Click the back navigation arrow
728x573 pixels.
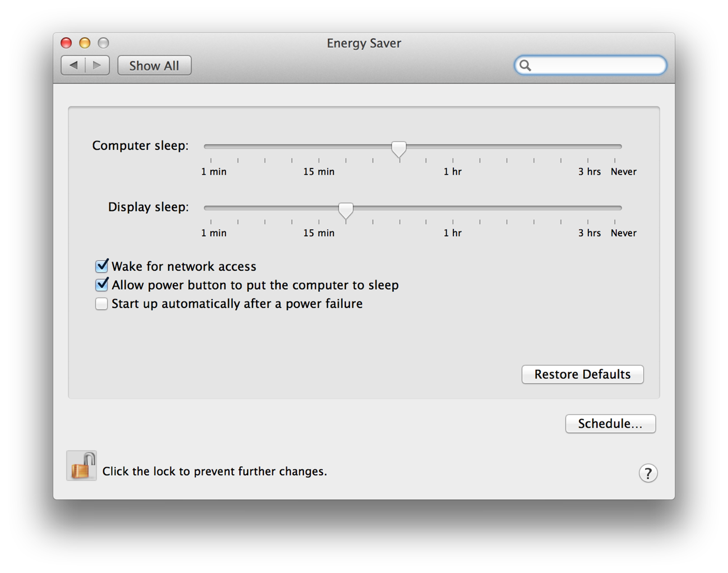click(74, 65)
